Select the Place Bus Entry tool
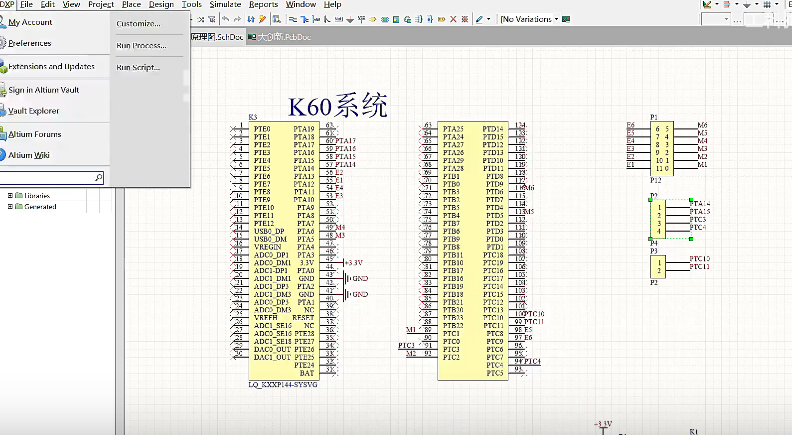Viewport: 792px width, 435px height. (x=327, y=19)
